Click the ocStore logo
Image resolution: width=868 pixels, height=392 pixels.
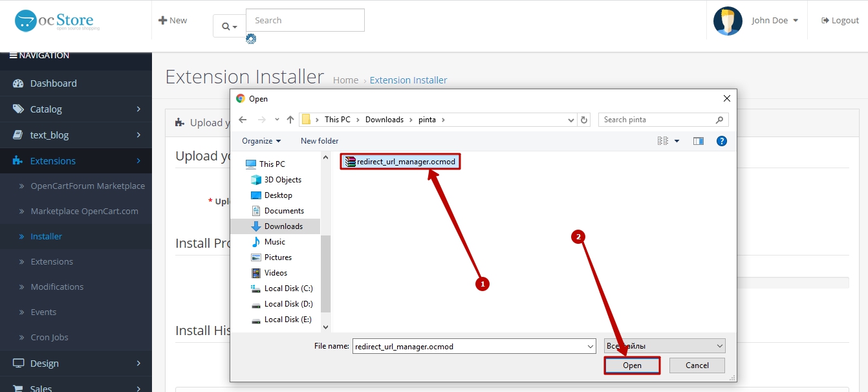[57, 21]
